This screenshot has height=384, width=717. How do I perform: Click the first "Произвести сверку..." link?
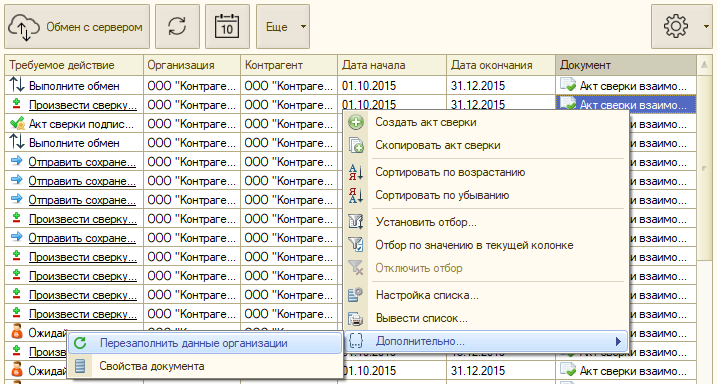(x=83, y=105)
